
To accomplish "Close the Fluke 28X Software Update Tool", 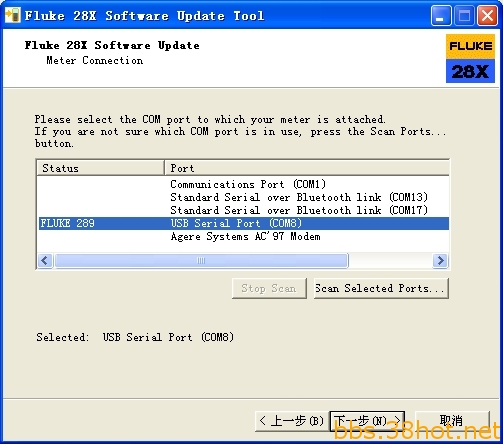I will [x=487, y=15].
